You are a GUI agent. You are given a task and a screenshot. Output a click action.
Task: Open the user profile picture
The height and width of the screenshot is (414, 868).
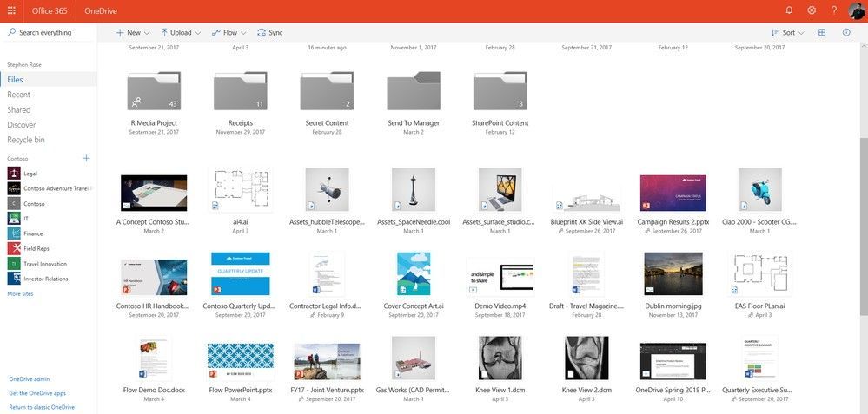857,10
